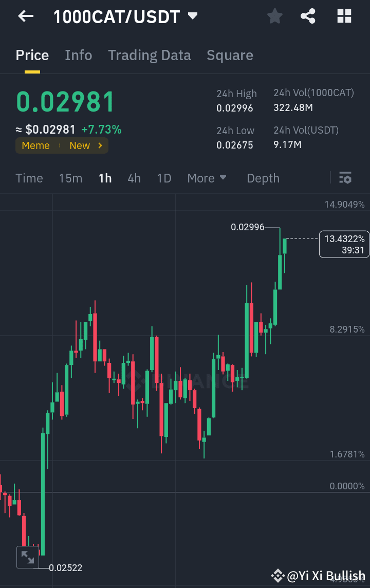Enable the 1D chart view
370x588 pixels.
point(164,178)
